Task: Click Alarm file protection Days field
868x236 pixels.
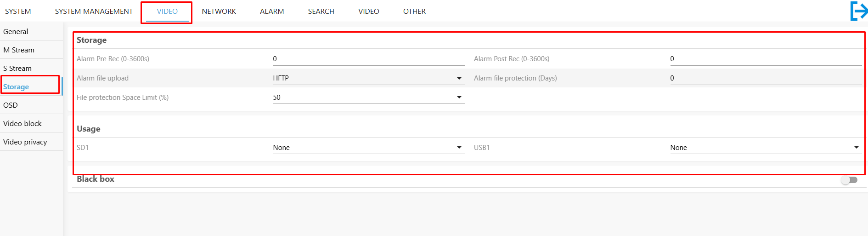Action: [x=766, y=78]
